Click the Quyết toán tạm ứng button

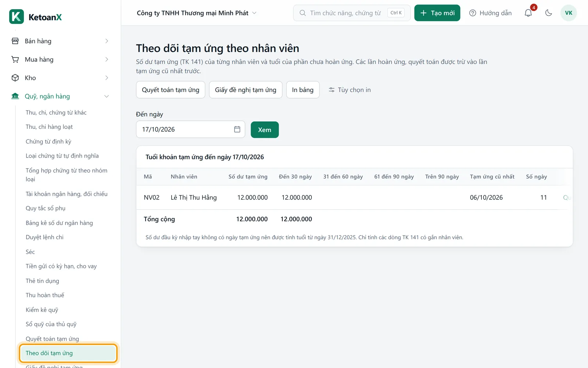click(171, 90)
